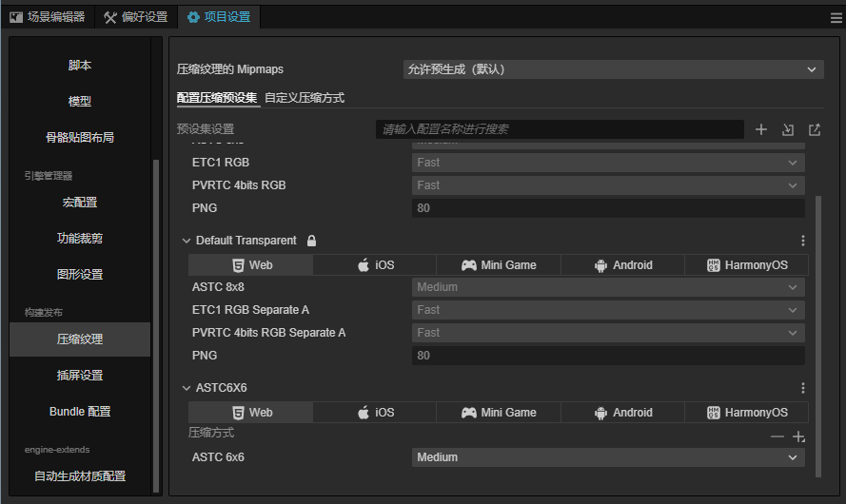The height and width of the screenshot is (504, 846).
Task: Click the import presets icon
Action: pyautogui.click(x=788, y=130)
